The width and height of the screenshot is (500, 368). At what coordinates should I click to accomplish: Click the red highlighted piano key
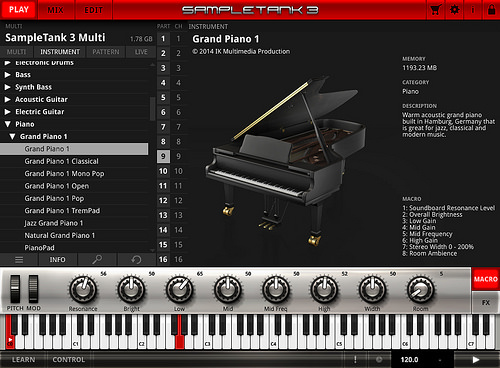click(180, 332)
